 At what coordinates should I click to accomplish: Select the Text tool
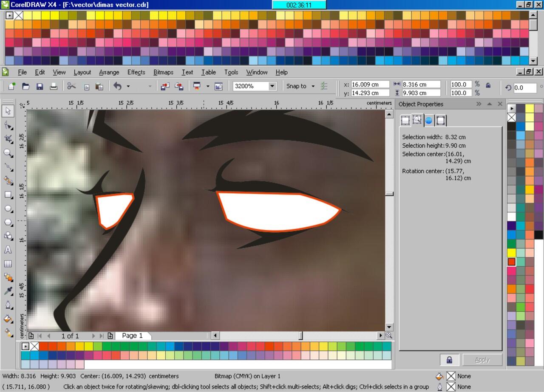tap(8, 250)
